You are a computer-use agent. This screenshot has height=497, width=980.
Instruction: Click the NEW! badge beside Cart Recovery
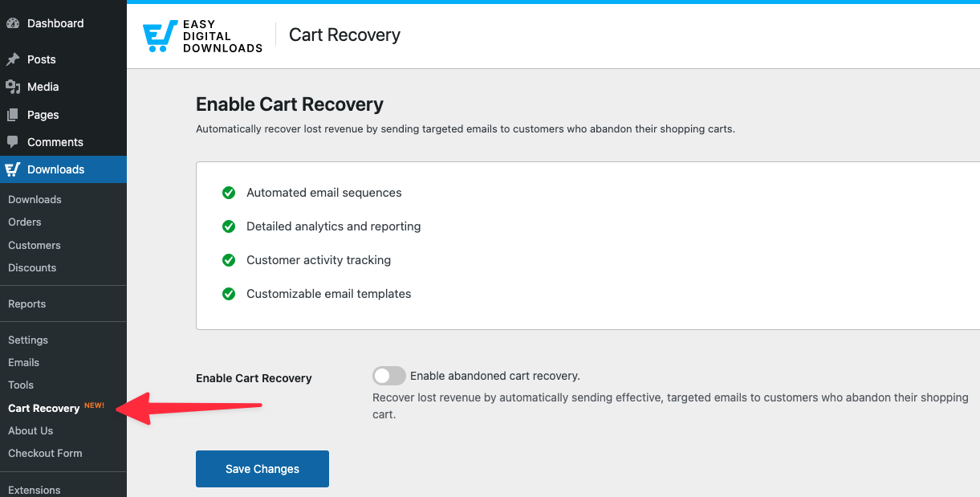(x=94, y=405)
